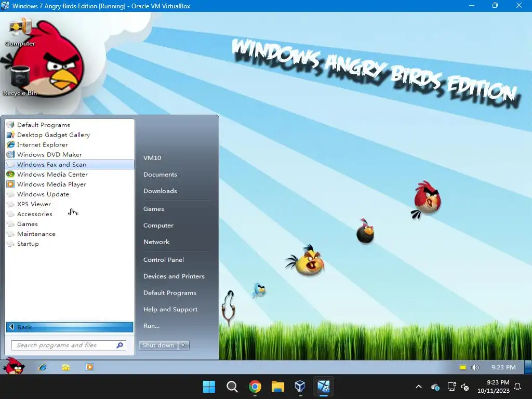This screenshot has height=399, width=532.
Task: Launch Internet Explorer from the Windows 7 taskbar
Action: pos(43,367)
